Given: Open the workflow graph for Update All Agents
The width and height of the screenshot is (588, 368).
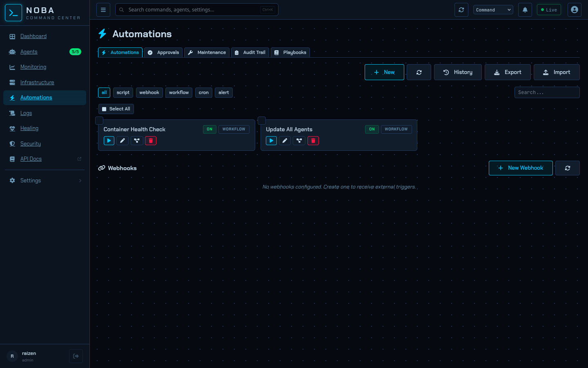Looking at the screenshot, I should click(299, 141).
